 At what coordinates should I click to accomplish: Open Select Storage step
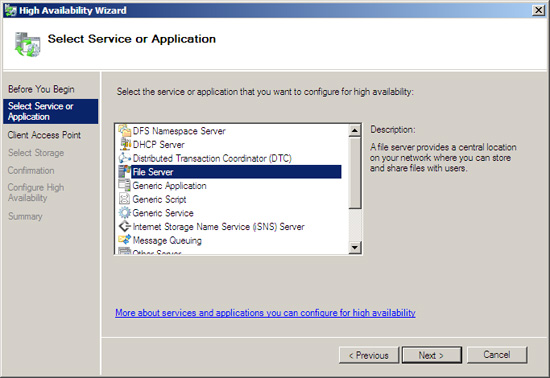pos(36,153)
